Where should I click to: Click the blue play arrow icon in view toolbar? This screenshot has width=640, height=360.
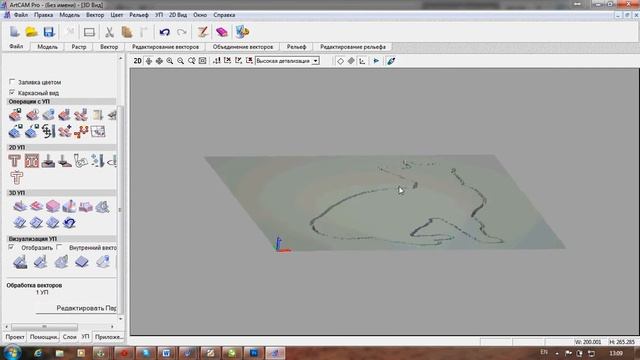[x=376, y=61]
